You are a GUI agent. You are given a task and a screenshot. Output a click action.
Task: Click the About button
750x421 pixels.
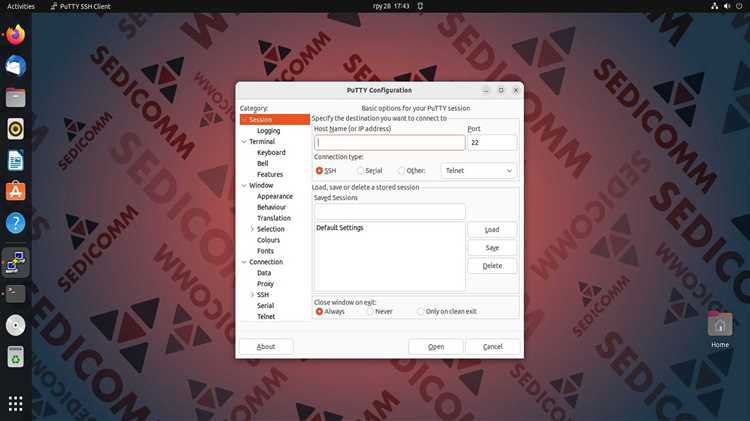pyautogui.click(x=266, y=347)
